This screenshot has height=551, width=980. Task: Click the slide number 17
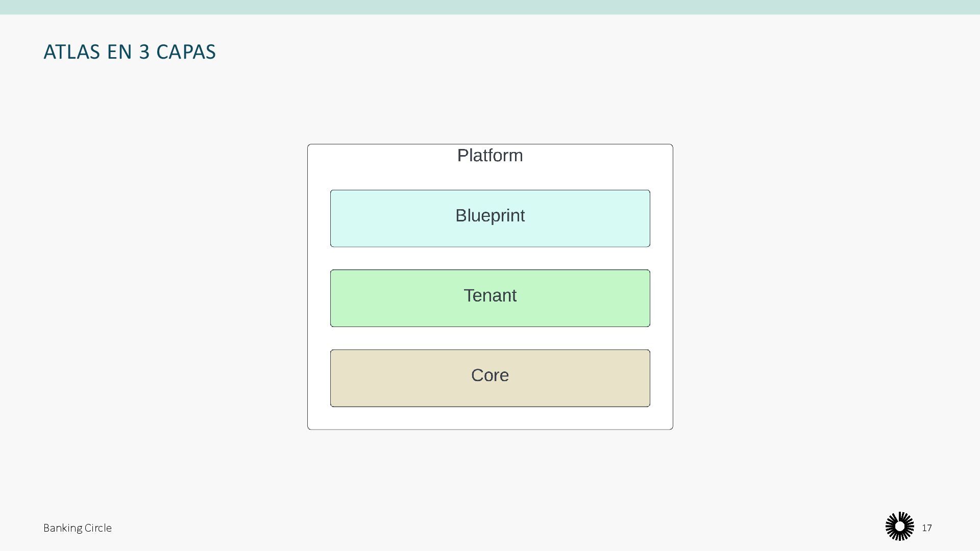click(927, 528)
